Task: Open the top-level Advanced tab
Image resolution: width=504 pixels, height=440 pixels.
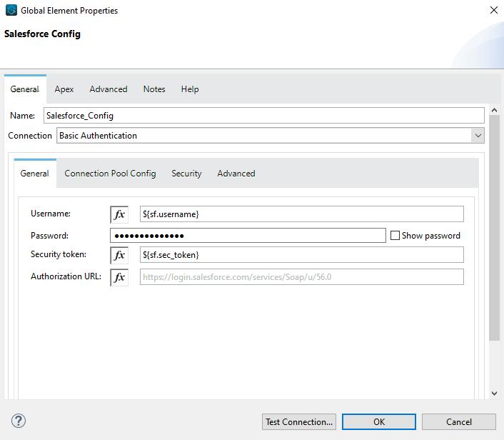Action: [x=109, y=89]
